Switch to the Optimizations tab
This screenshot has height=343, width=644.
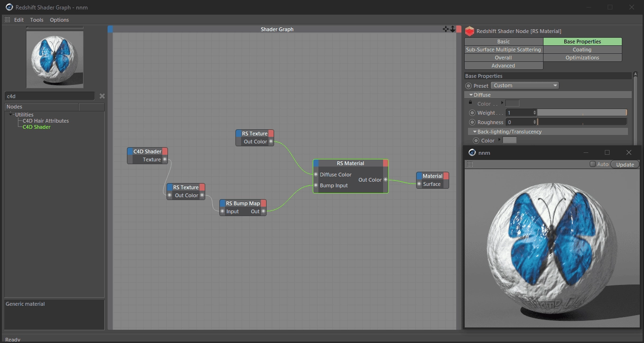click(582, 58)
